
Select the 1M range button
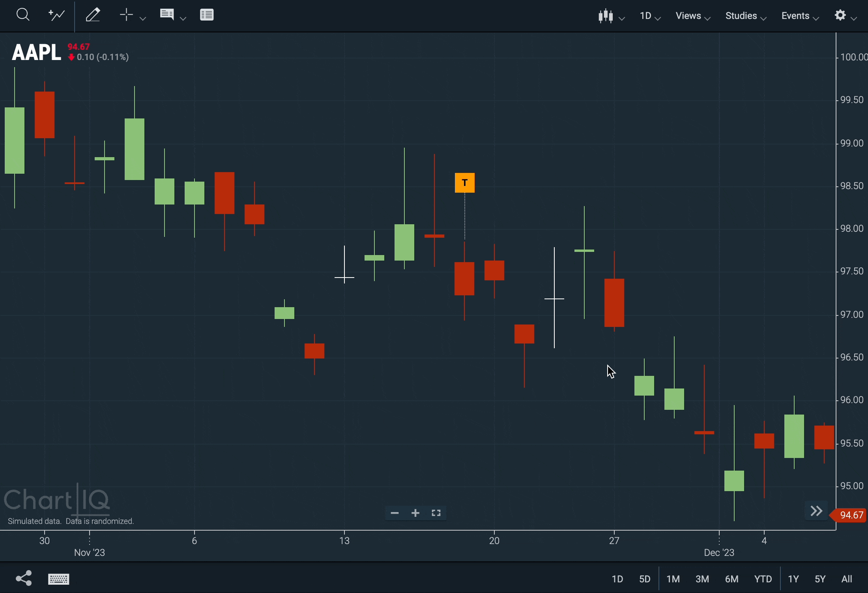click(x=673, y=579)
